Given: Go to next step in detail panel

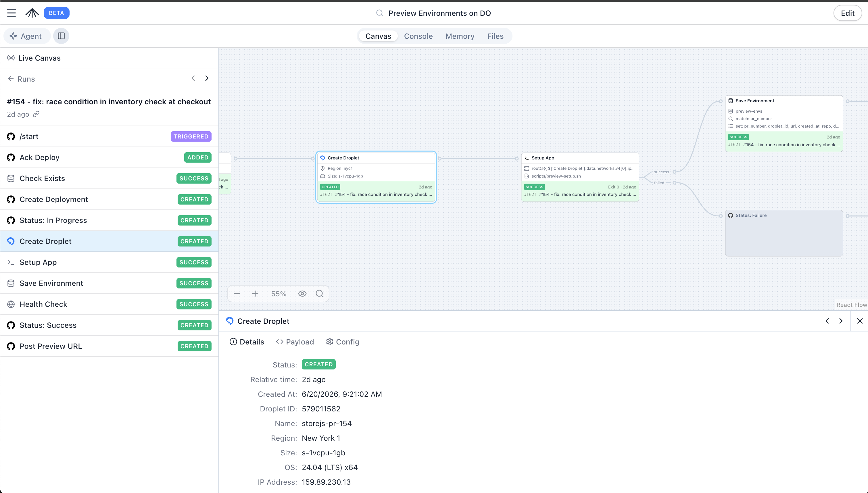Looking at the screenshot, I should [x=841, y=321].
